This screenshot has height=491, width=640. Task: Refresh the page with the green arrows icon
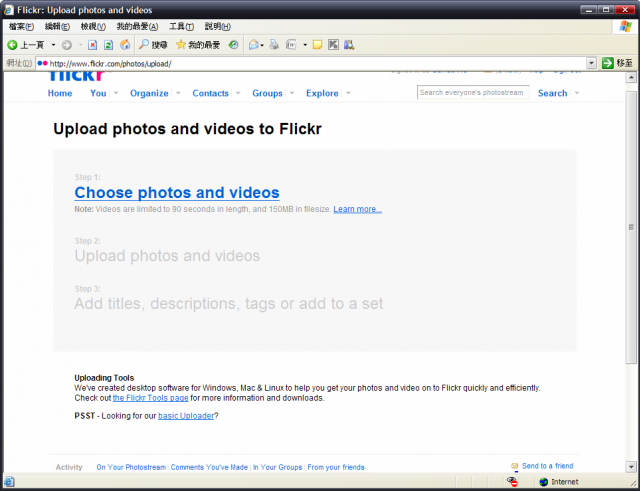pos(108,44)
